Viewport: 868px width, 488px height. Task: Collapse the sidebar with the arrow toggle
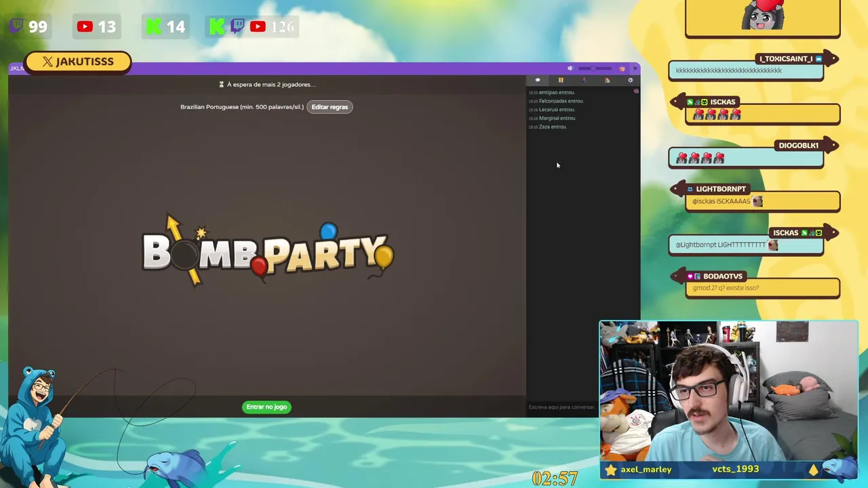(635, 68)
